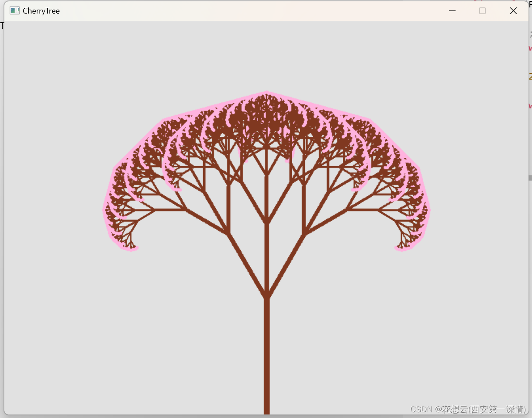This screenshot has height=418, width=532.
Task: Click the disabled maximize button of CherryTree
Action: [482, 11]
